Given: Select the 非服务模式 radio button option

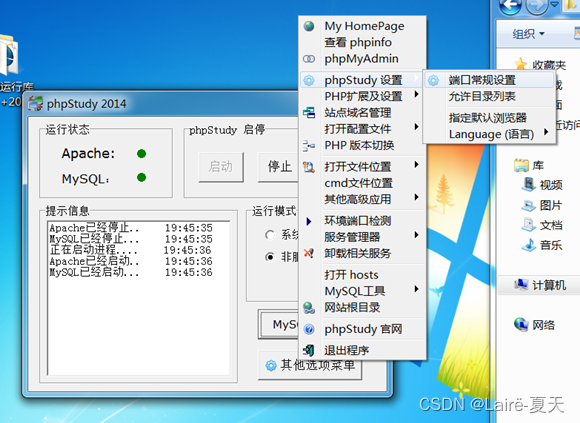Looking at the screenshot, I should 270,257.
